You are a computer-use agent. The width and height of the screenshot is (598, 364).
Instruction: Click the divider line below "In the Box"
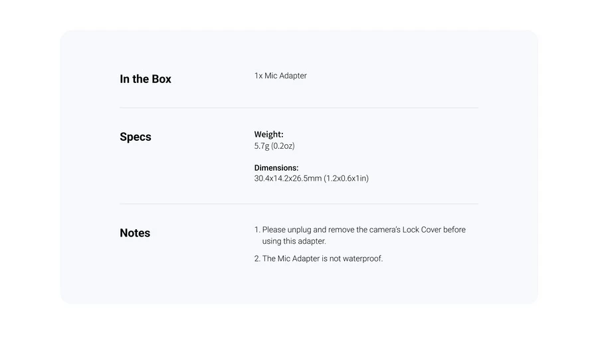(x=299, y=108)
